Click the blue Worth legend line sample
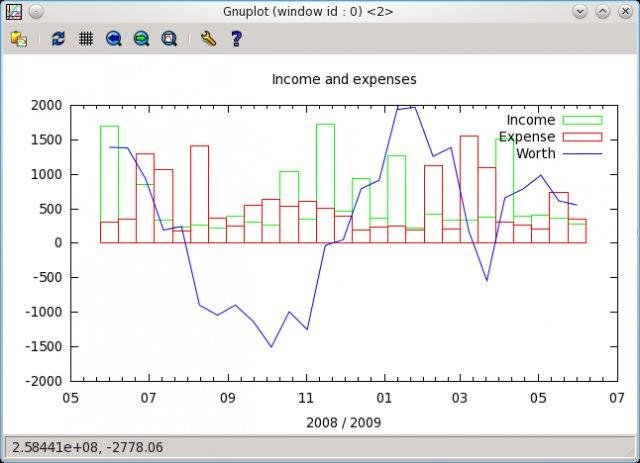640x463 pixels. click(x=582, y=154)
